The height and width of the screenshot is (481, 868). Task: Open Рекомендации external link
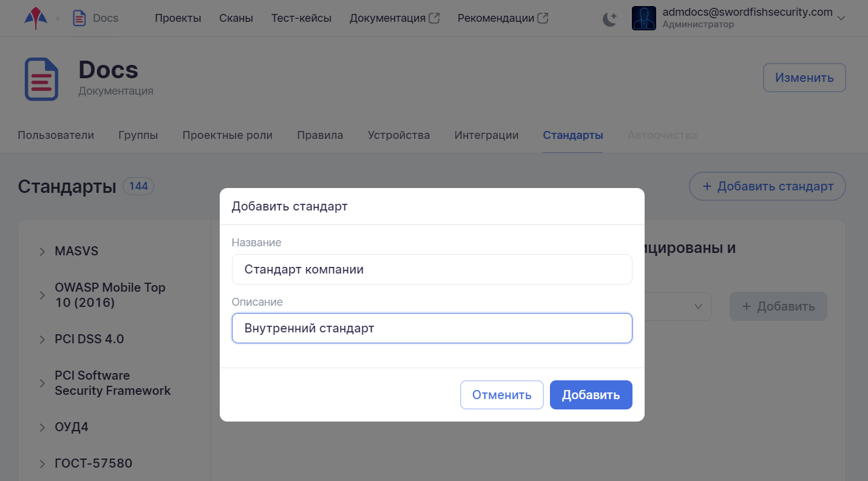pyautogui.click(x=503, y=18)
